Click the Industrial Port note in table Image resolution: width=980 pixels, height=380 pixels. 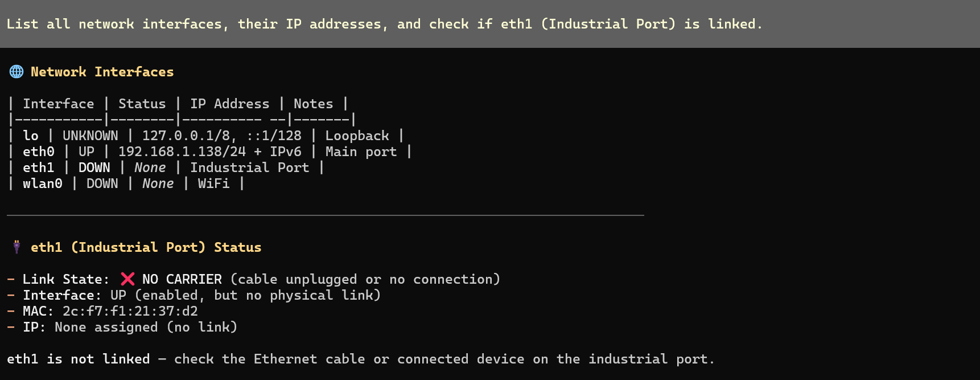pos(249,167)
